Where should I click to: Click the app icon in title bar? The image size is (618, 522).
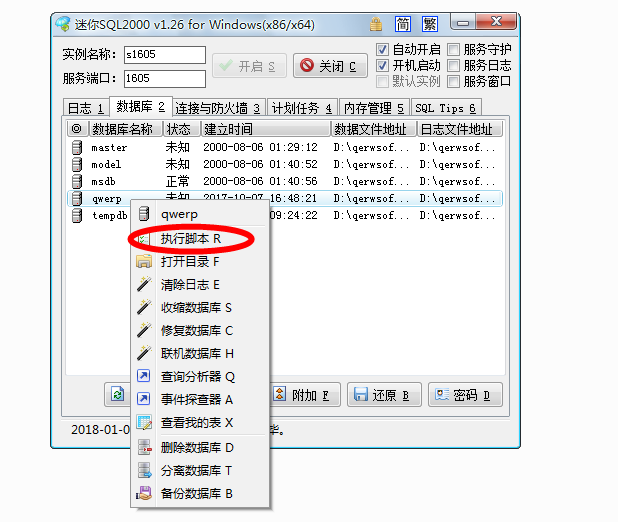[x=63, y=24]
